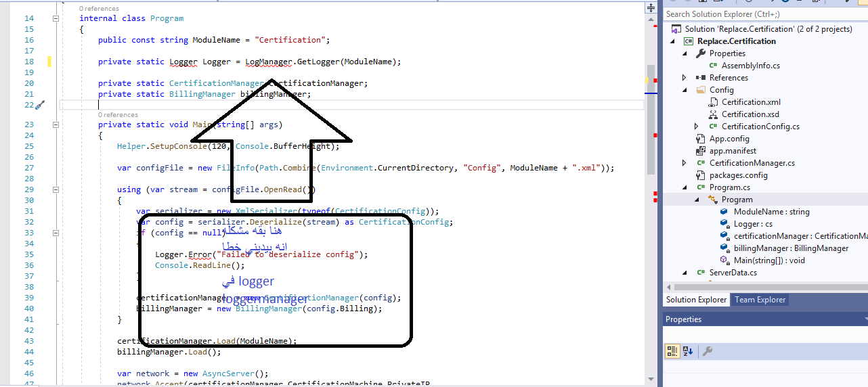Viewport: 868px width, 387px height.
Task: Select the Certification.xsd file icon
Action: click(x=714, y=114)
